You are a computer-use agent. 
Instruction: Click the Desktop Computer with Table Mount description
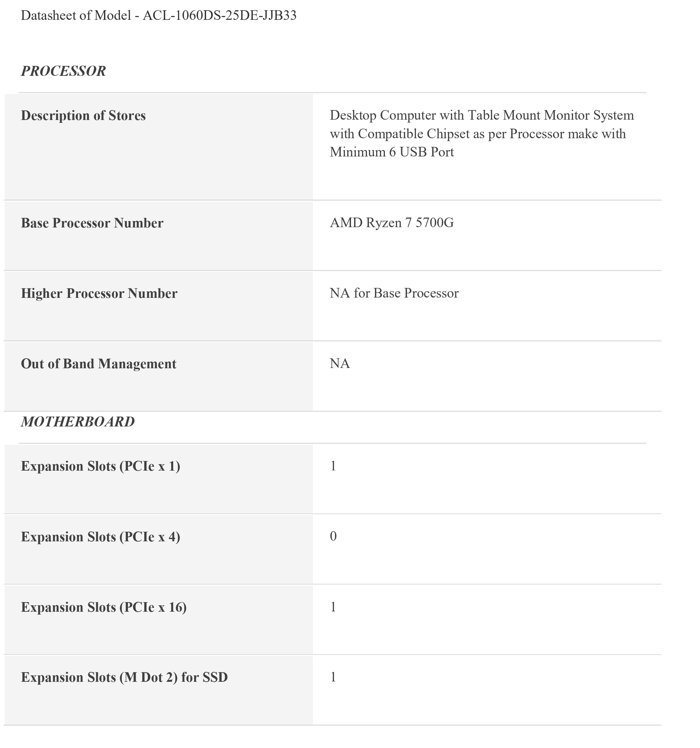pyautogui.click(x=481, y=115)
